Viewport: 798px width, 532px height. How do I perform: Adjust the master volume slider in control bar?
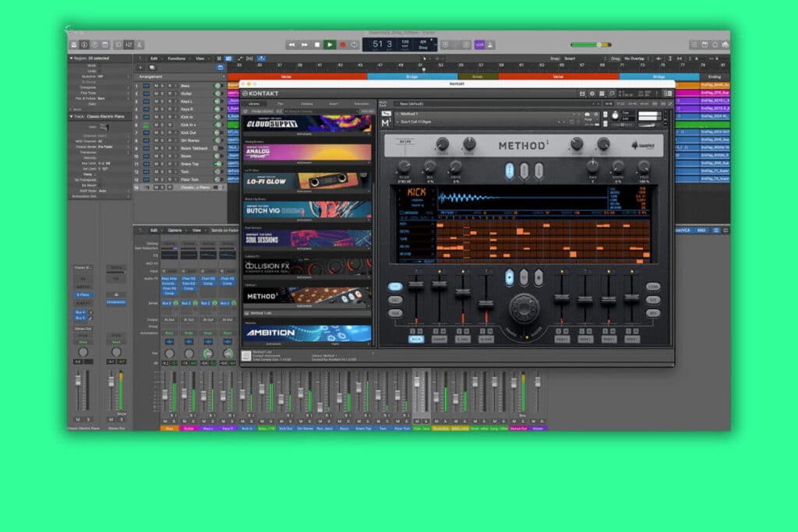point(591,44)
